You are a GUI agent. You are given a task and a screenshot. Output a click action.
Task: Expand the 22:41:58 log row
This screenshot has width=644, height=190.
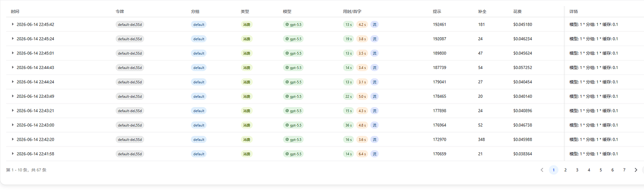(13, 154)
